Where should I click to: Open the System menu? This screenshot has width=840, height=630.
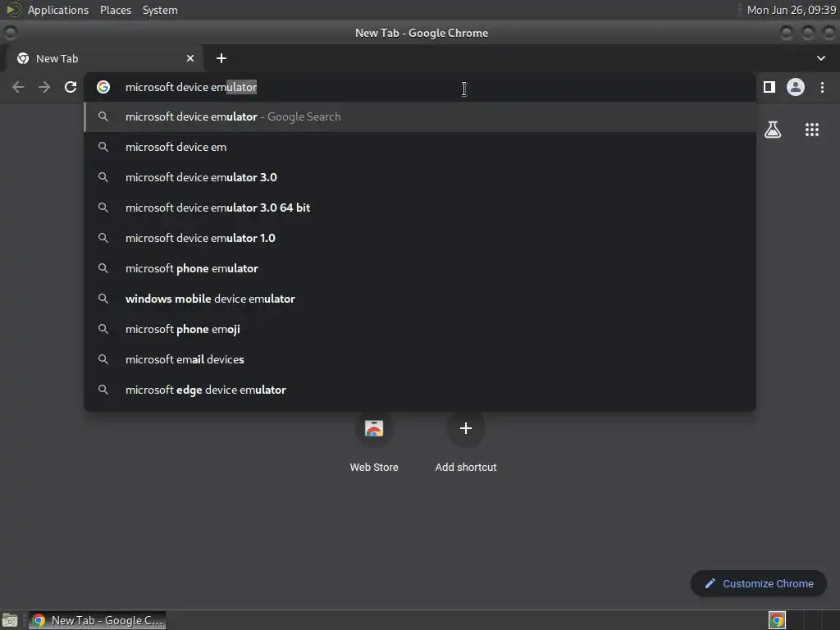tap(160, 10)
